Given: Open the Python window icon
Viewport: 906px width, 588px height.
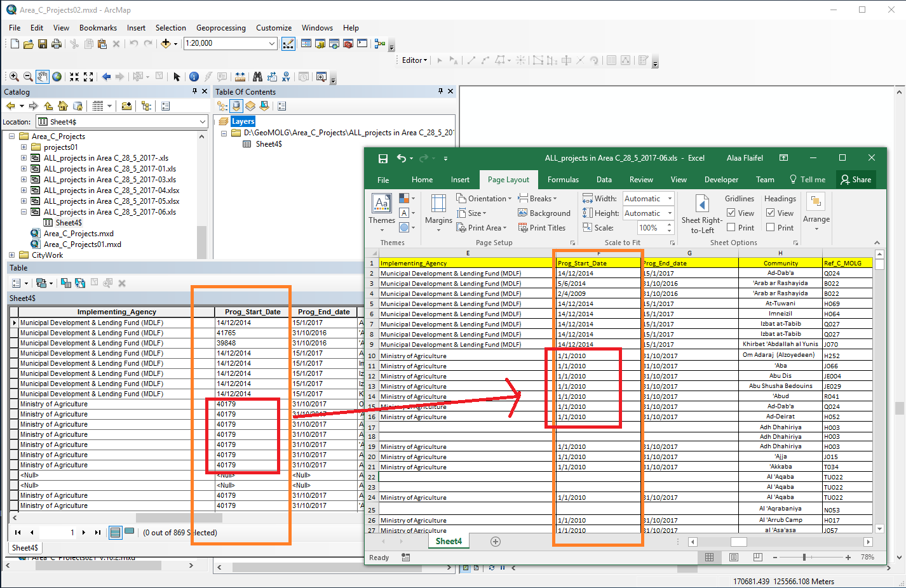Looking at the screenshot, I should pos(362,44).
